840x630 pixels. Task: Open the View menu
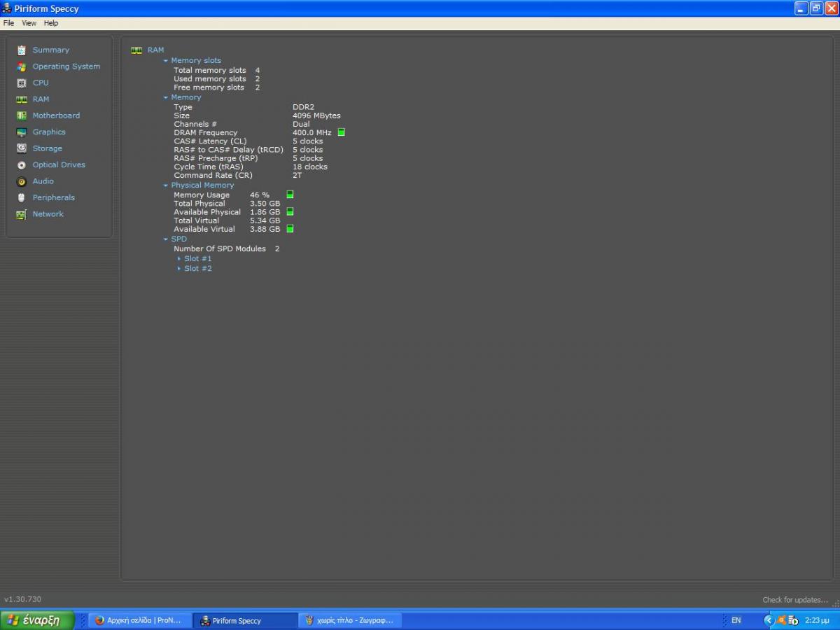[x=29, y=23]
